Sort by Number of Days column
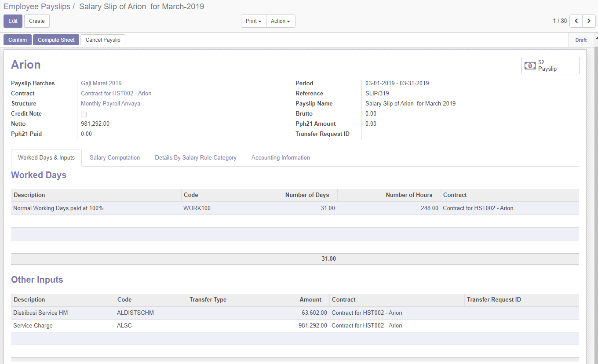The width and height of the screenshot is (598, 364). [x=288, y=195]
